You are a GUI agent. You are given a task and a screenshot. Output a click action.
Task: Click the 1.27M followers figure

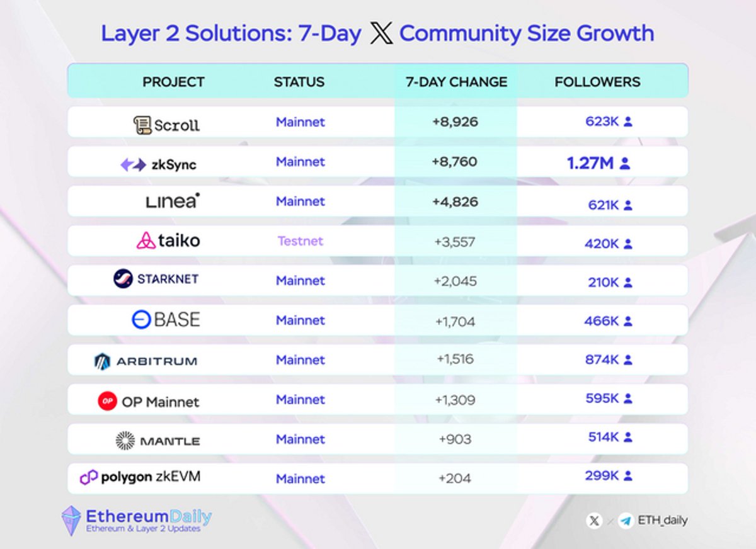pos(590,164)
